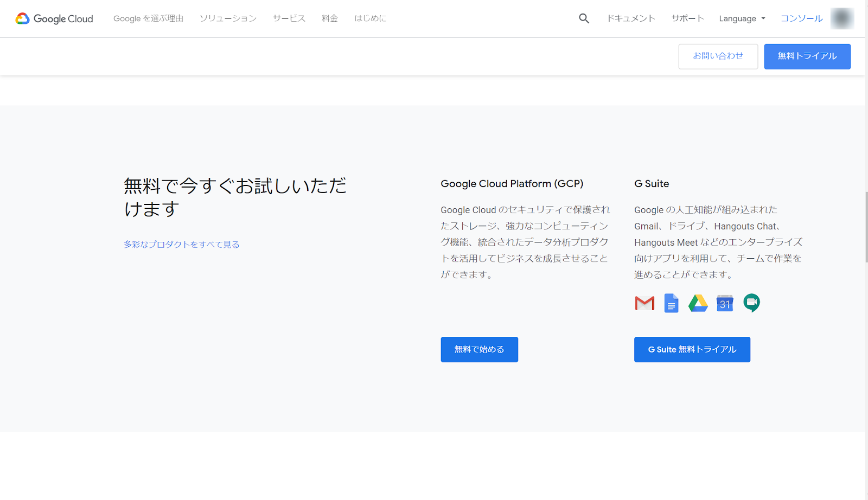Click the 無料トライアル header button
The height and width of the screenshot is (500, 868).
[807, 56]
